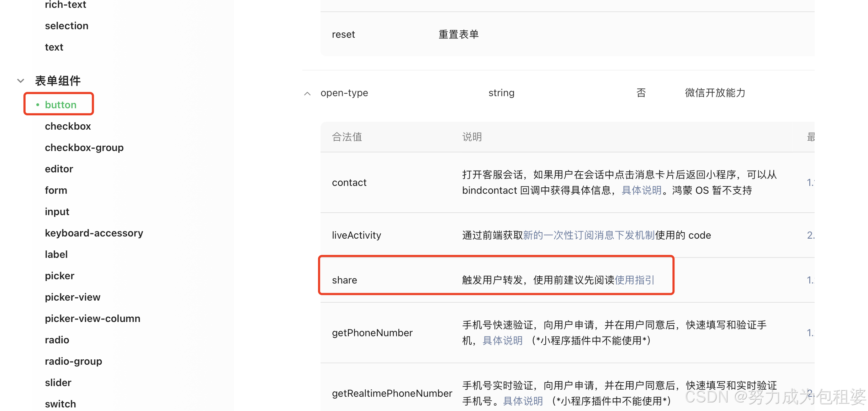Collapse the 表单组件 section chevron
The height and width of the screenshot is (411, 868).
pyautogui.click(x=21, y=81)
